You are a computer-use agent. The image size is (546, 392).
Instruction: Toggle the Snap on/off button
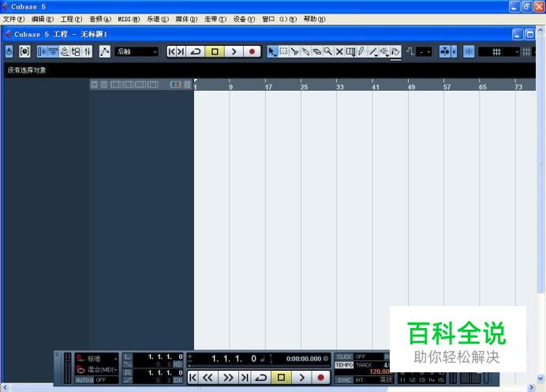[469, 52]
